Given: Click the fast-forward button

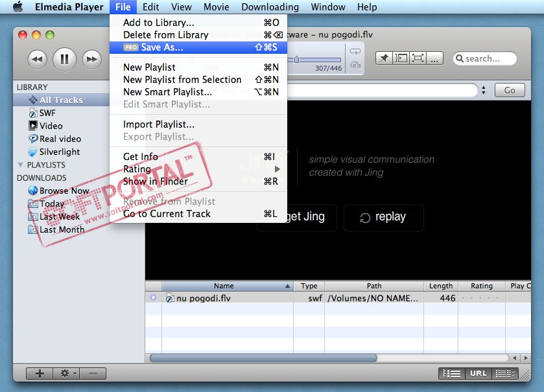Looking at the screenshot, I should pyautogui.click(x=92, y=59).
